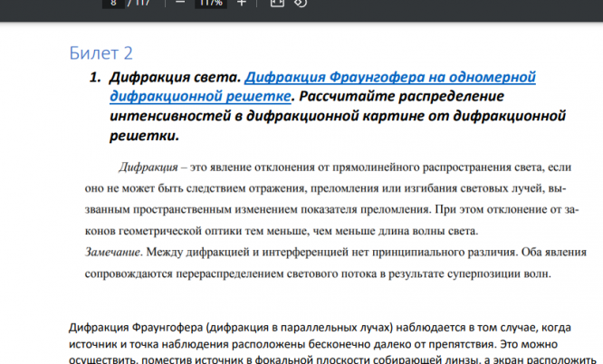Click the text 'интенсивностей в дифракционной картине'
Screen dimensions: 603x364
[266, 116]
